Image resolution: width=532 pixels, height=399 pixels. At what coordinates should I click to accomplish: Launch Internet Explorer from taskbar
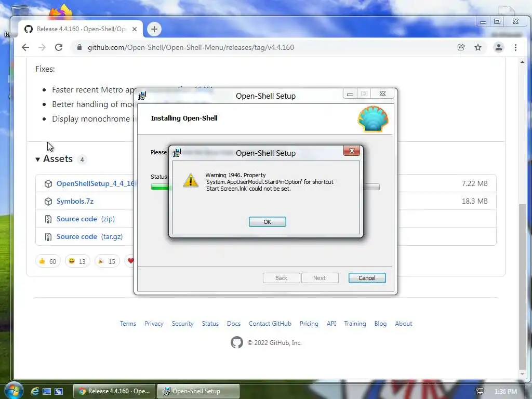(x=35, y=391)
